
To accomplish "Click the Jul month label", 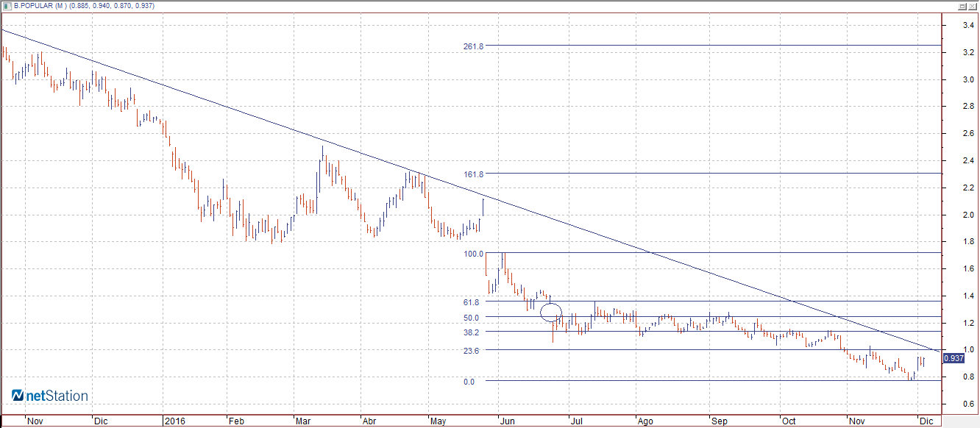I will click(578, 421).
